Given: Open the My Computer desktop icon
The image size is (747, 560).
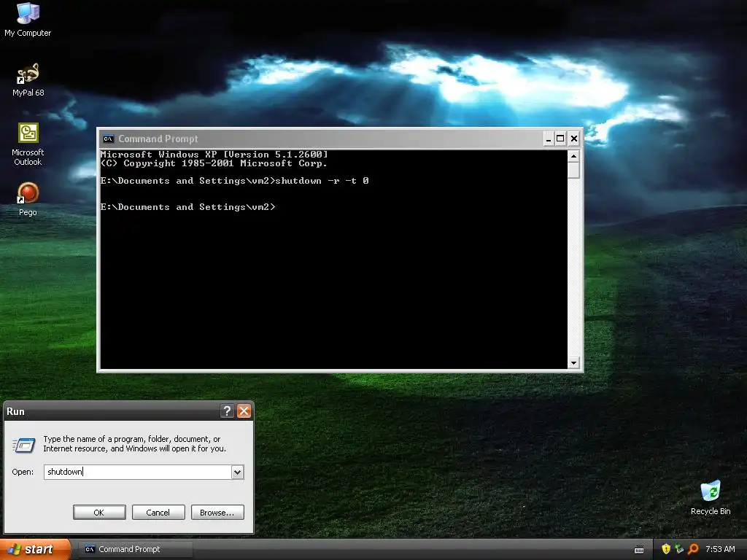Looking at the screenshot, I should 28,20.
